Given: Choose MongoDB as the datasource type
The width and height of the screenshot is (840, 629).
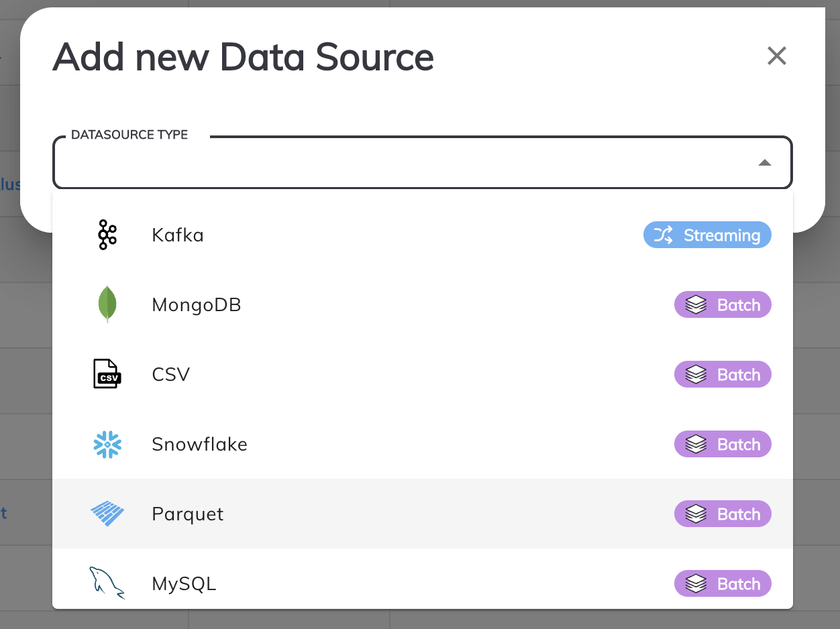Looking at the screenshot, I should pyautogui.click(x=197, y=305).
